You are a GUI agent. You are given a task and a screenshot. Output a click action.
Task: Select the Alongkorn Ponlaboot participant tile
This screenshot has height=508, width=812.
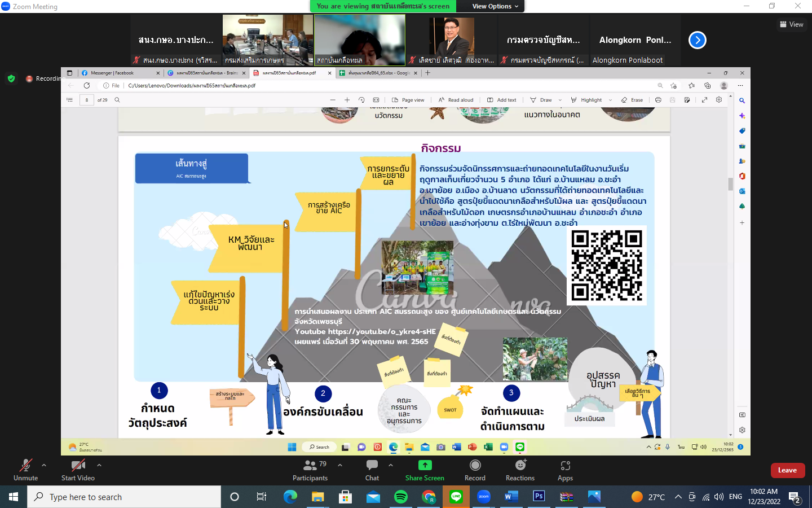(x=635, y=40)
